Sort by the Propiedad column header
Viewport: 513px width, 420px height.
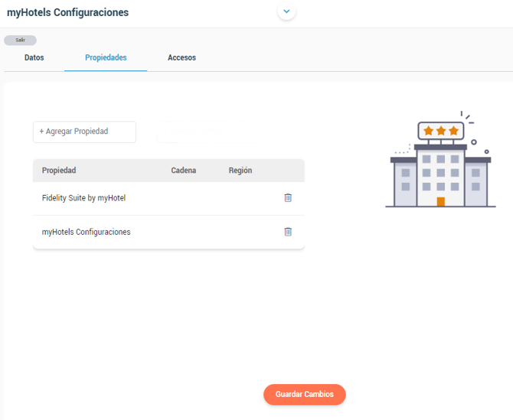(x=59, y=171)
